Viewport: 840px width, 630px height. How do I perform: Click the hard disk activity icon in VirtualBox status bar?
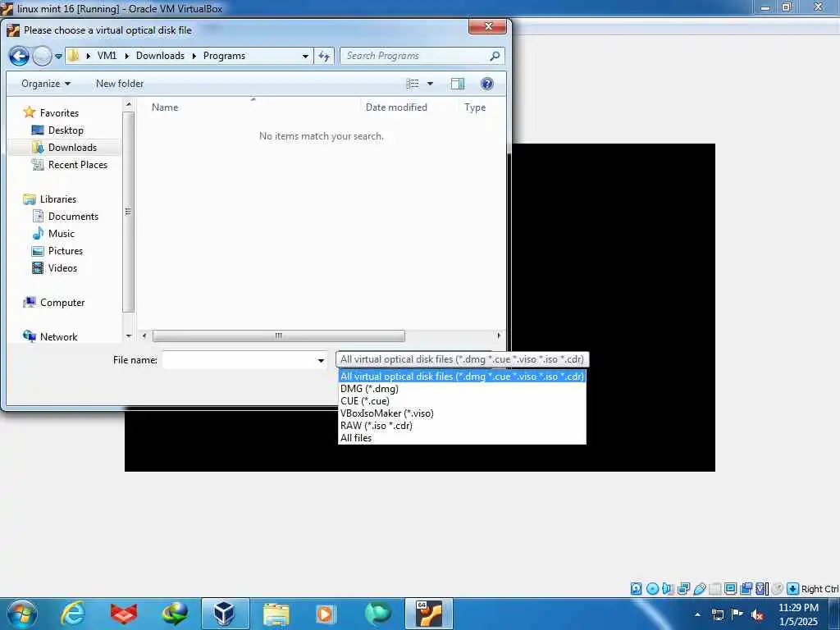(x=636, y=589)
